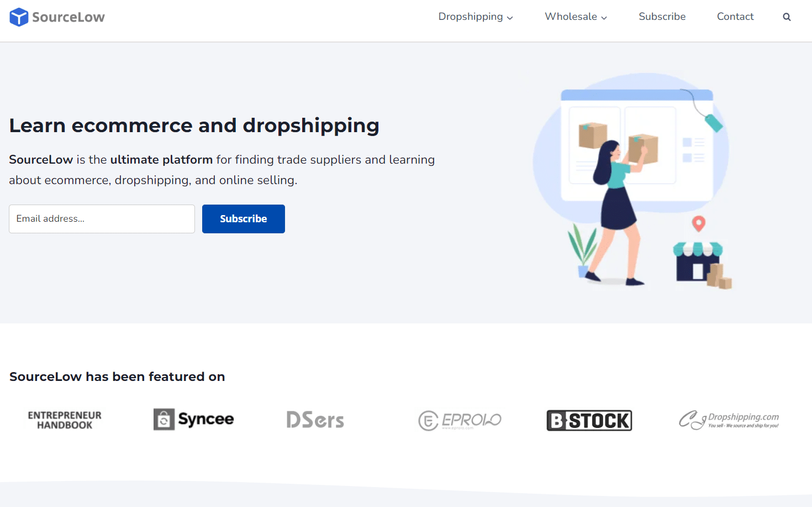Select the B-Stock logo
This screenshot has height=507, width=812.
pos(589,420)
